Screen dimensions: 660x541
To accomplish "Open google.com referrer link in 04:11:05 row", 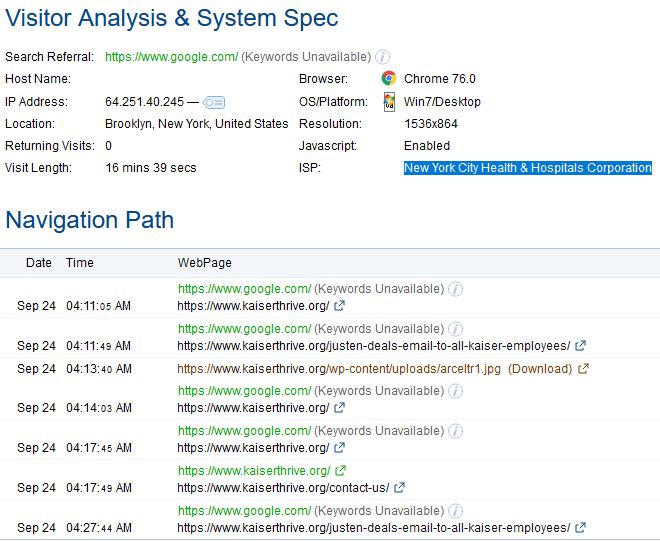I will 244,289.
